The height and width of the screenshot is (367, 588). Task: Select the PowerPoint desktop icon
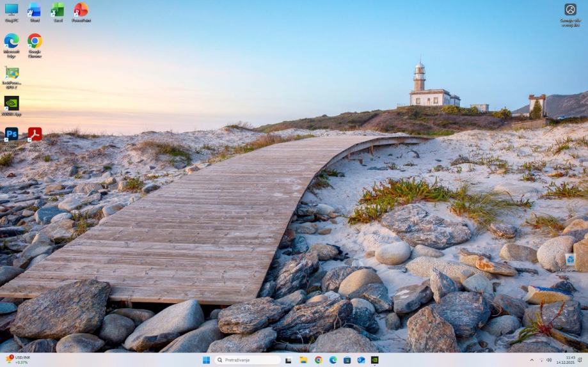pyautogui.click(x=81, y=10)
